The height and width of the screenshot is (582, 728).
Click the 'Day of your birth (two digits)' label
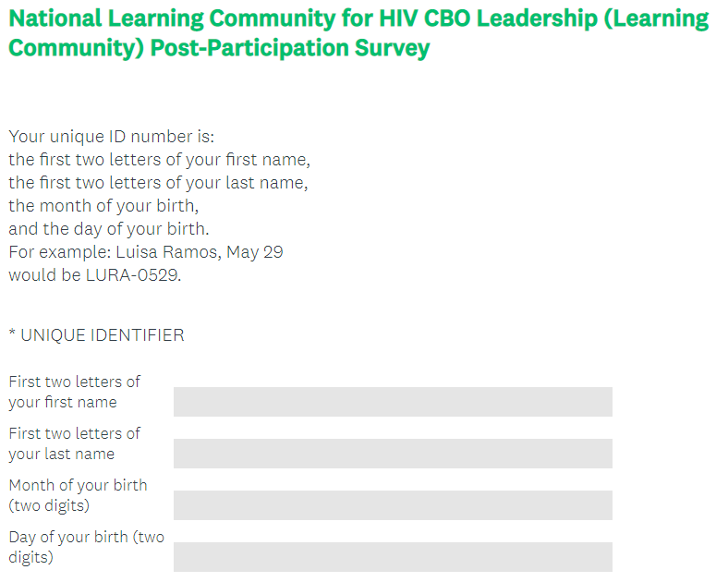click(86, 547)
